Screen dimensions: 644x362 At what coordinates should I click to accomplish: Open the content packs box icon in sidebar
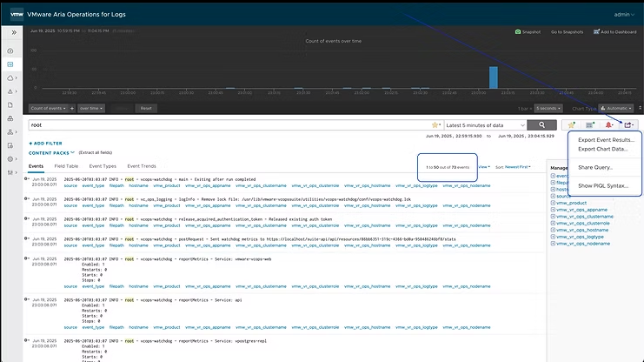point(10,118)
